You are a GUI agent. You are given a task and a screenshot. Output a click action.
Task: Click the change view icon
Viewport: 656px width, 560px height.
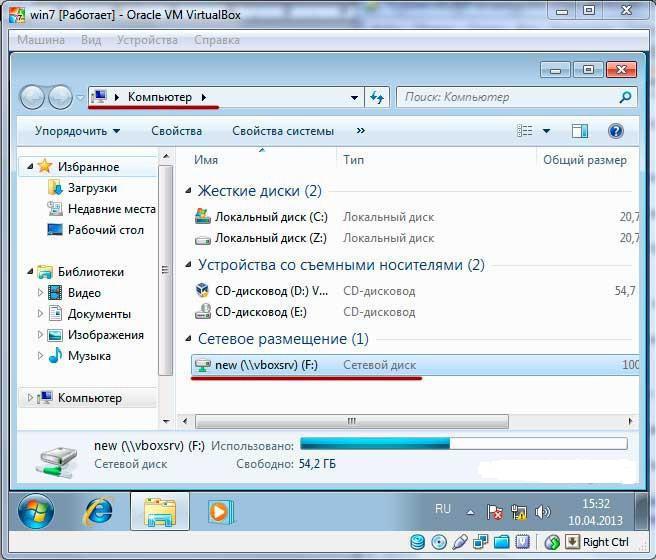tap(525, 131)
